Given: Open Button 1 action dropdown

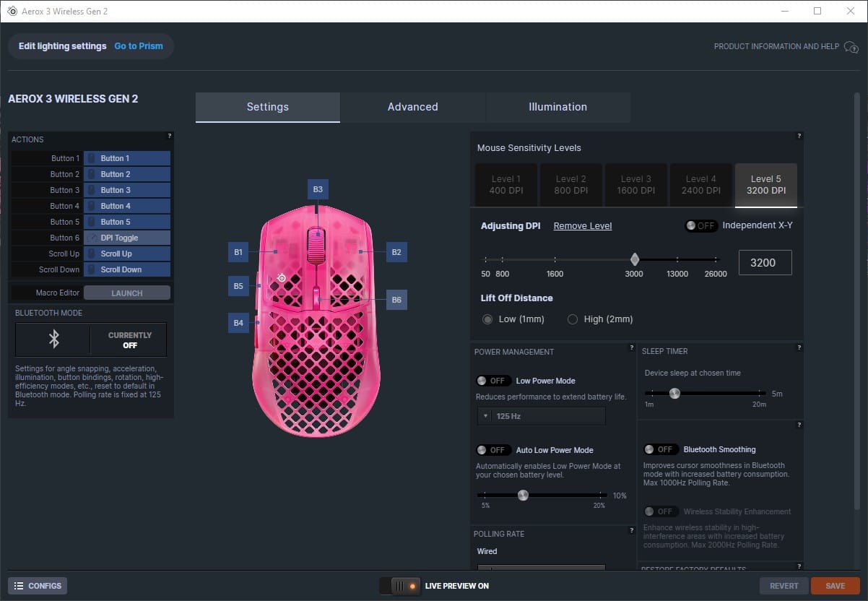Looking at the screenshot, I should click(127, 158).
